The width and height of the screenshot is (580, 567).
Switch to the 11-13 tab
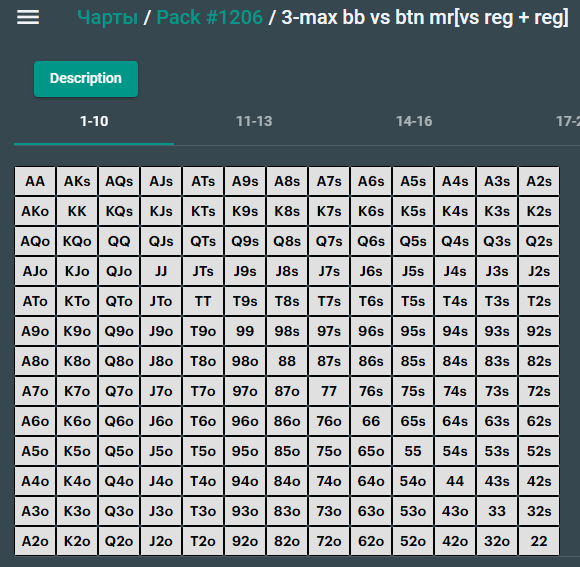[254, 121]
